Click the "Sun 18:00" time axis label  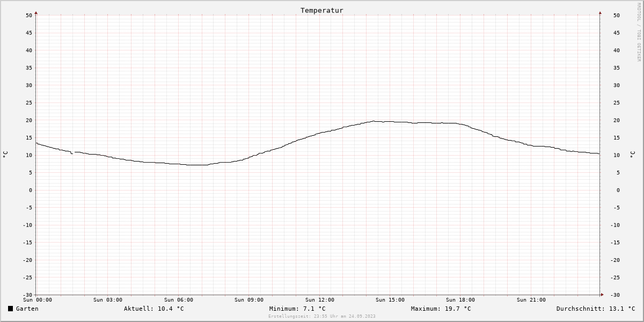(460, 300)
